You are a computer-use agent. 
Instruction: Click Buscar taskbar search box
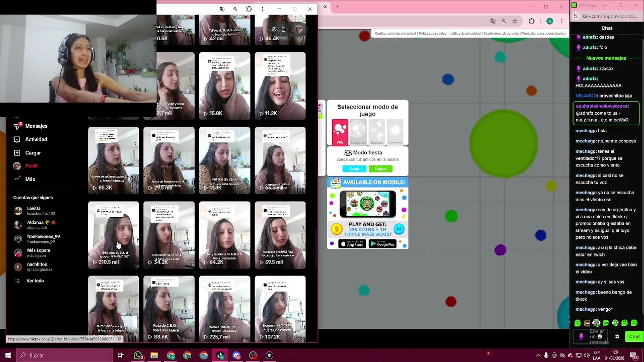click(64, 355)
